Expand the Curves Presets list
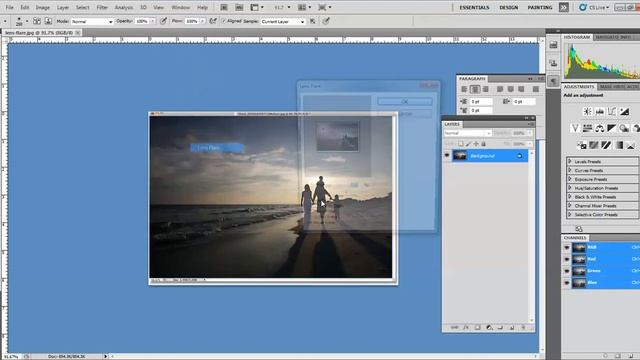640x360 pixels. click(x=570, y=170)
